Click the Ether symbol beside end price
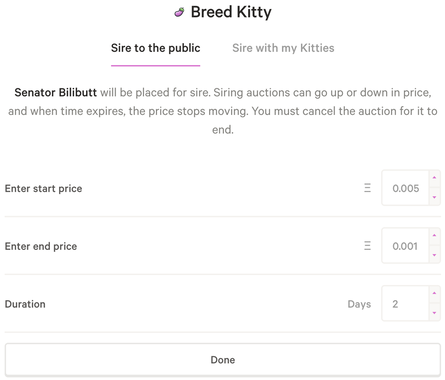The image size is (445, 380). click(x=367, y=246)
